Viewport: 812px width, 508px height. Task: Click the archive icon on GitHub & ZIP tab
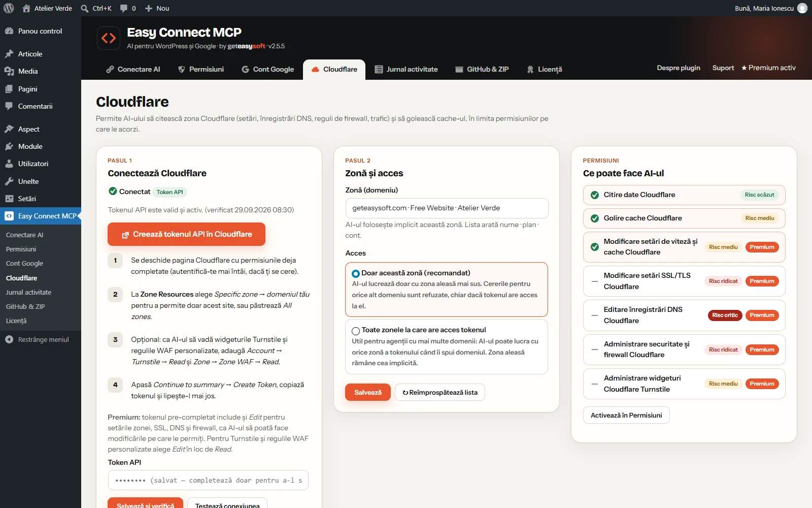pyautogui.click(x=459, y=69)
